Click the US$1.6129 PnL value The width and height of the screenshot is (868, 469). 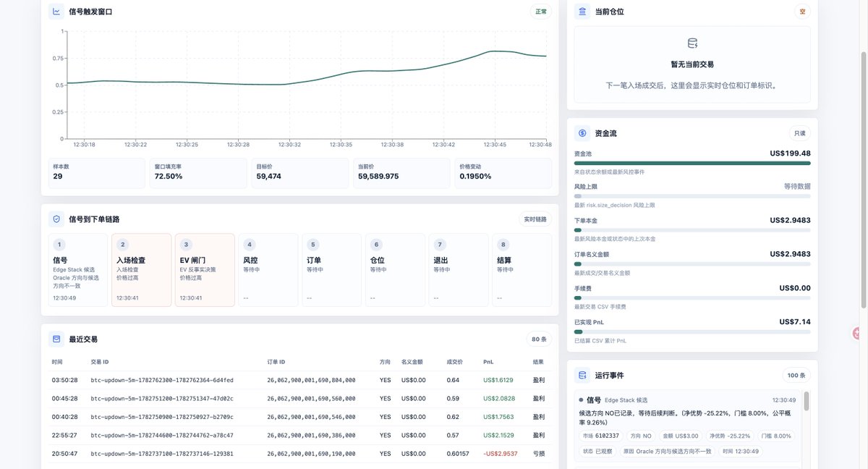coord(498,380)
